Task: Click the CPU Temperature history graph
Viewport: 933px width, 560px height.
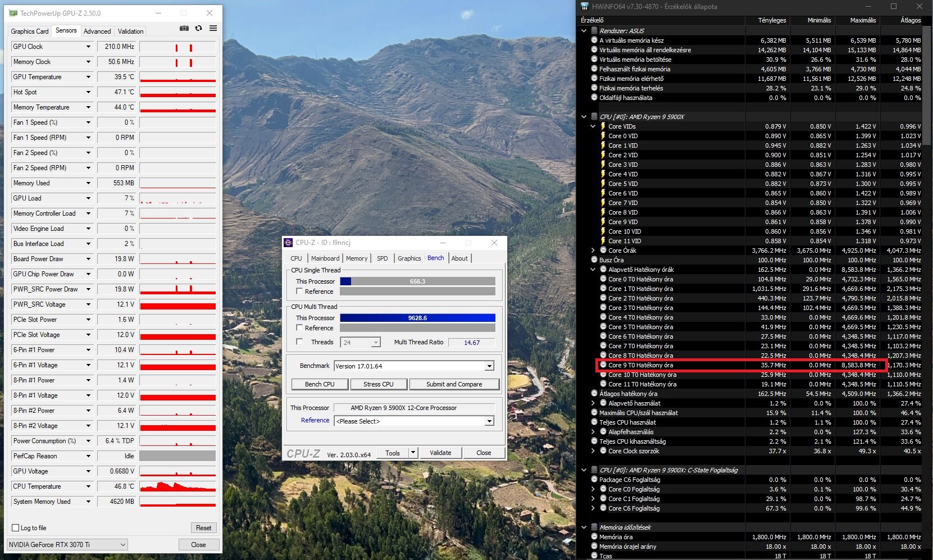Action: pyautogui.click(x=178, y=486)
